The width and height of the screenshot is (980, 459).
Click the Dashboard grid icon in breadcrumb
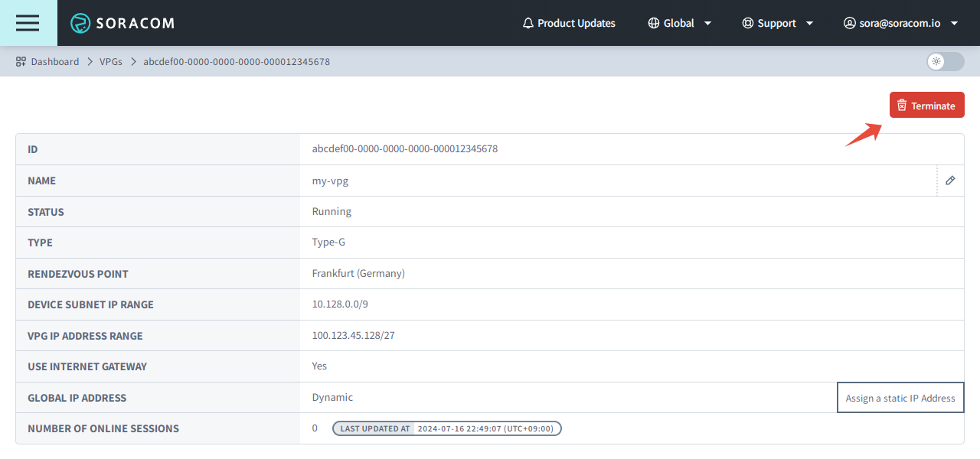21,61
